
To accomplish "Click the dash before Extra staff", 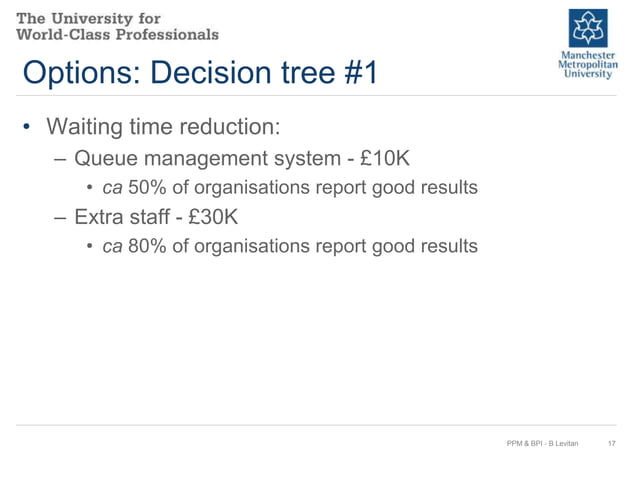I will [60, 218].
